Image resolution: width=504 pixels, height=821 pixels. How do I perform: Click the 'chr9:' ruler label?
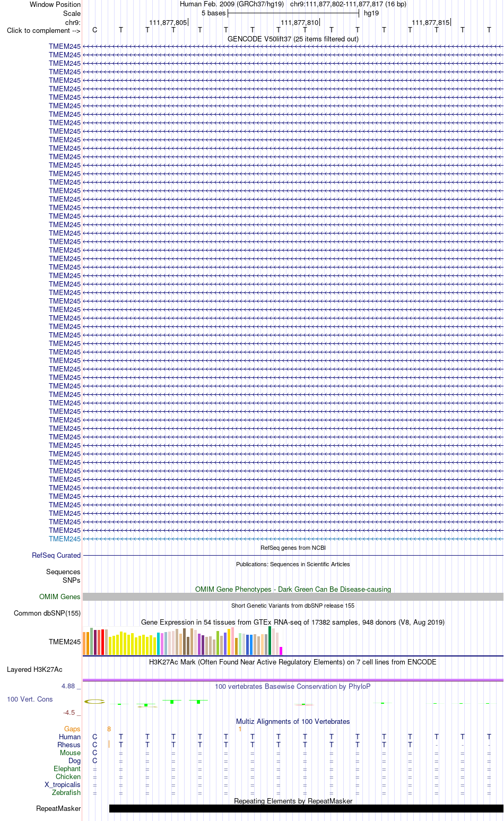click(x=73, y=22)
